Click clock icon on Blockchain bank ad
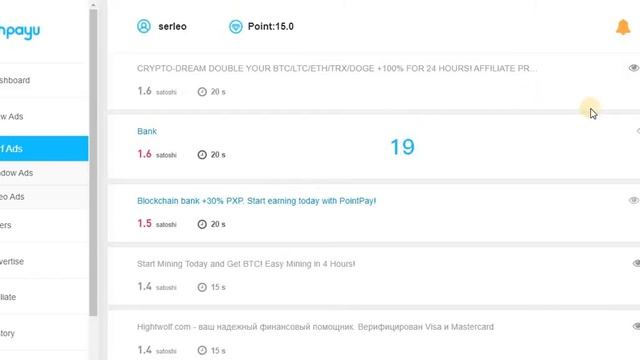 [x=202, y=224]
